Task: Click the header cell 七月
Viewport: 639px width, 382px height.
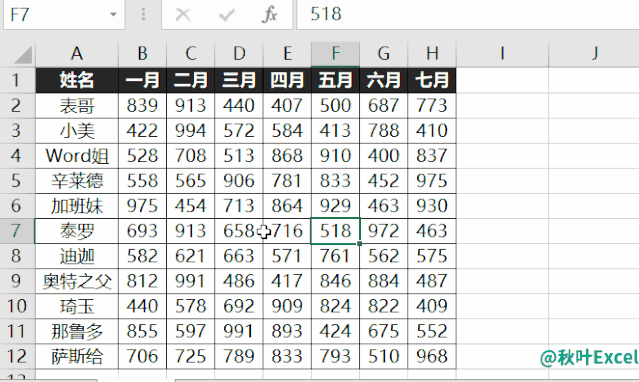Action: coord(432,80)
